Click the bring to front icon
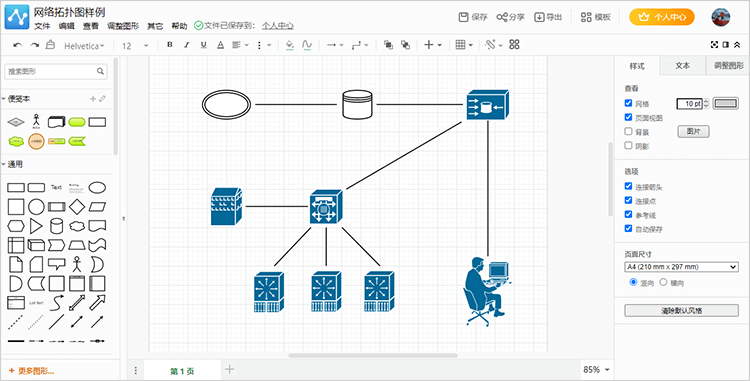This screenshot has height=381, width=750. tap(388, 45)
